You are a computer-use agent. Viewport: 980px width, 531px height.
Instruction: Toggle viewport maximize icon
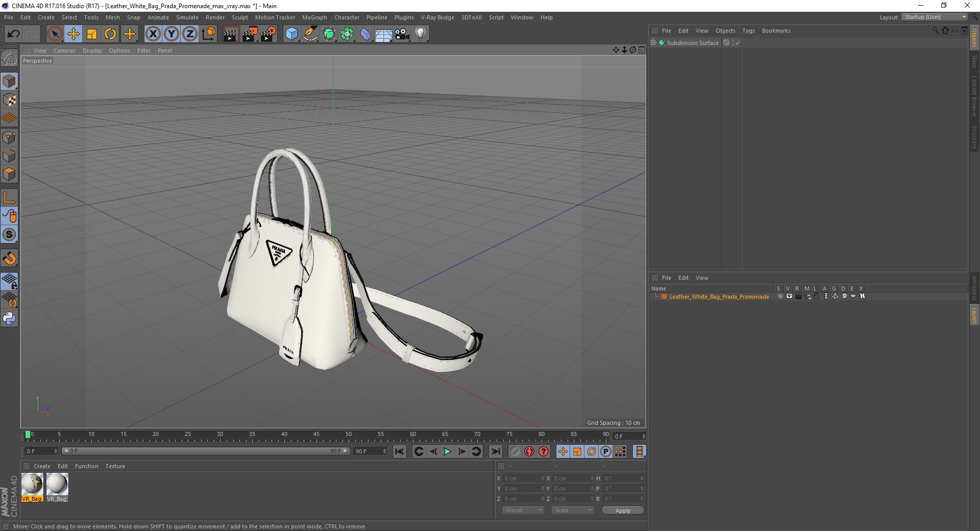point(642,50)
